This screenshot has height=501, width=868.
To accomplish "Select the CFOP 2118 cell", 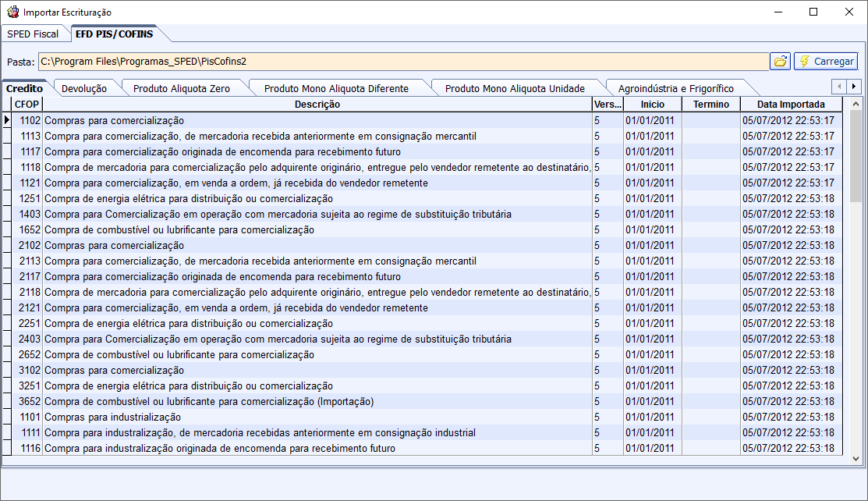I will [27, 292].
